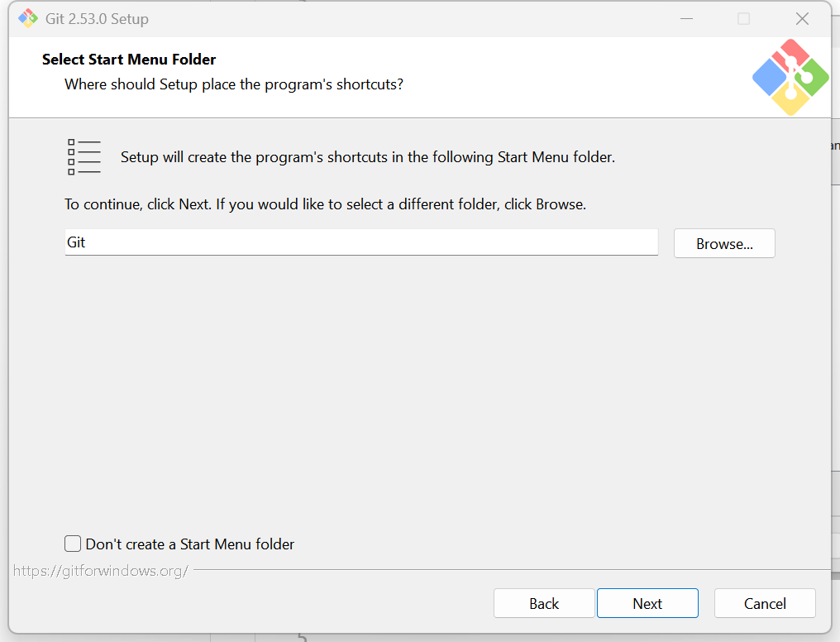This screenshot has width=840, height=642.
Task: Open the Browse... folder dialog
Action: [x=724, y=243]
